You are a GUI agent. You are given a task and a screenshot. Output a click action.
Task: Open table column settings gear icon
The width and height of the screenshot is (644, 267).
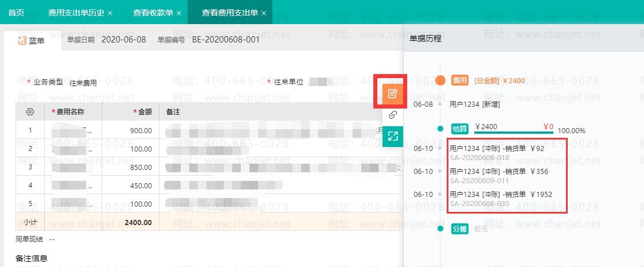point(30,111)
